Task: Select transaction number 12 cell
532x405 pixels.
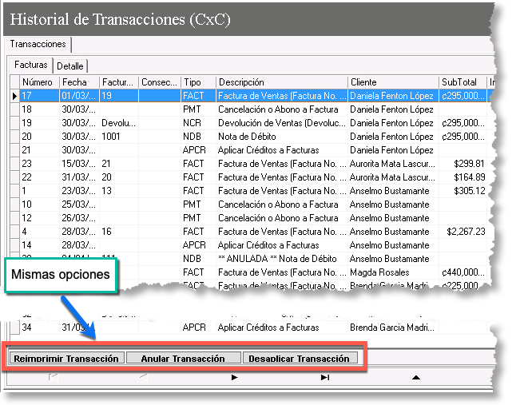Action: coord(40,218)
